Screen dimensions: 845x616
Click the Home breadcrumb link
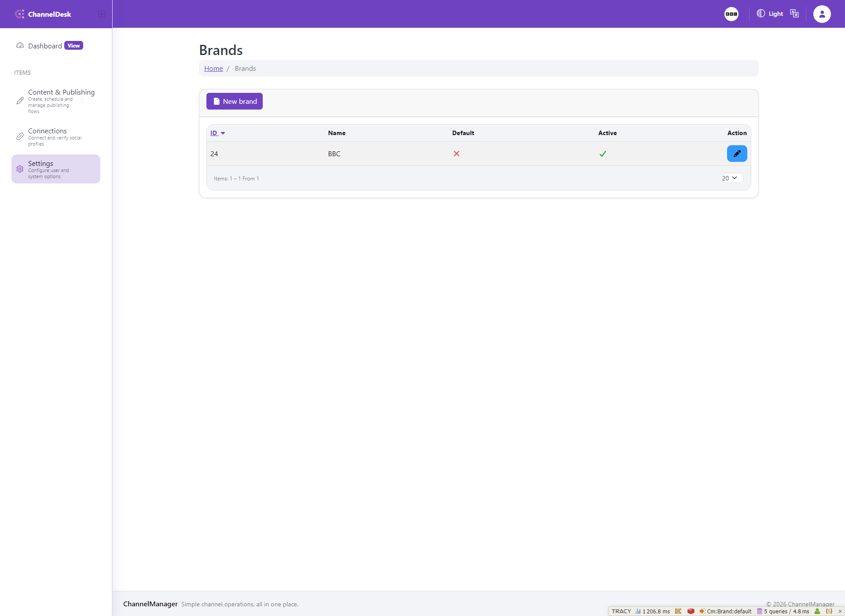[213, 68]
